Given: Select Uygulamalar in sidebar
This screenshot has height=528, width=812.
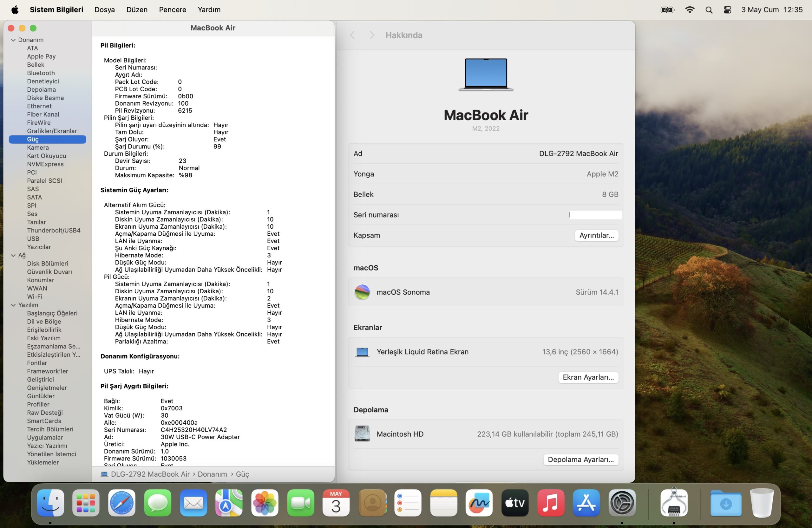Looking at the screenshot, I should pyautogui.click(x=48, y=437).
